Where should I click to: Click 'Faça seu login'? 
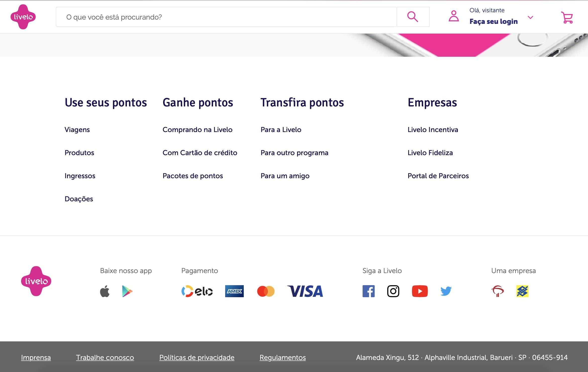(x=494, y=22)
